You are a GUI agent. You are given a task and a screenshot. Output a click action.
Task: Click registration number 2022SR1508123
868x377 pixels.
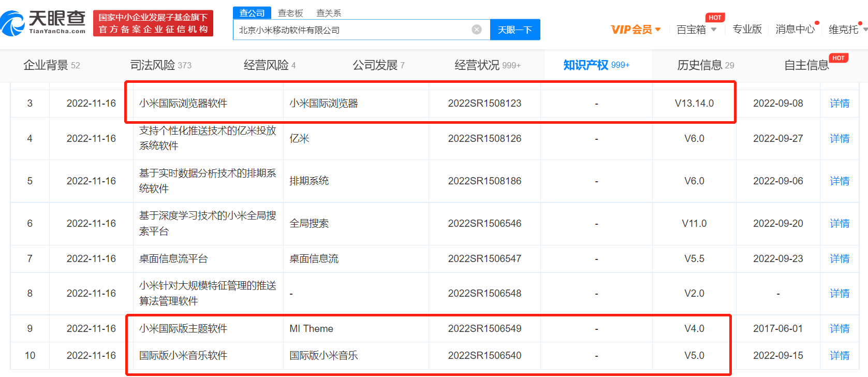tap(484, 103)
